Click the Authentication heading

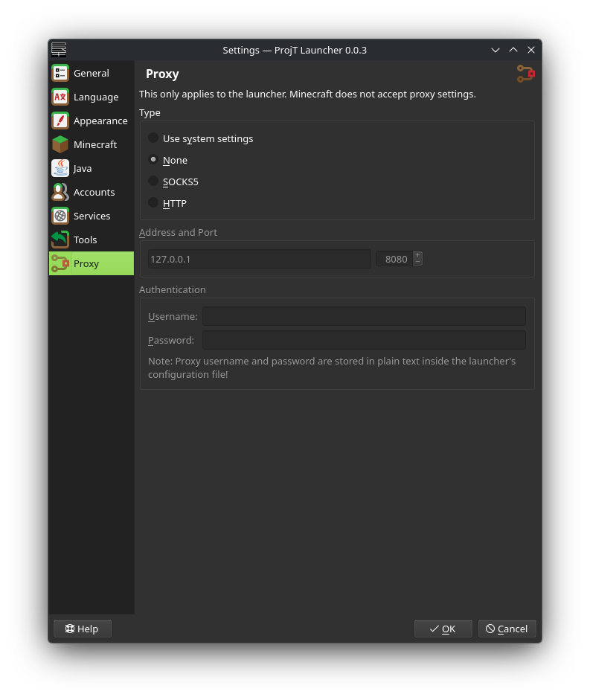173,289
